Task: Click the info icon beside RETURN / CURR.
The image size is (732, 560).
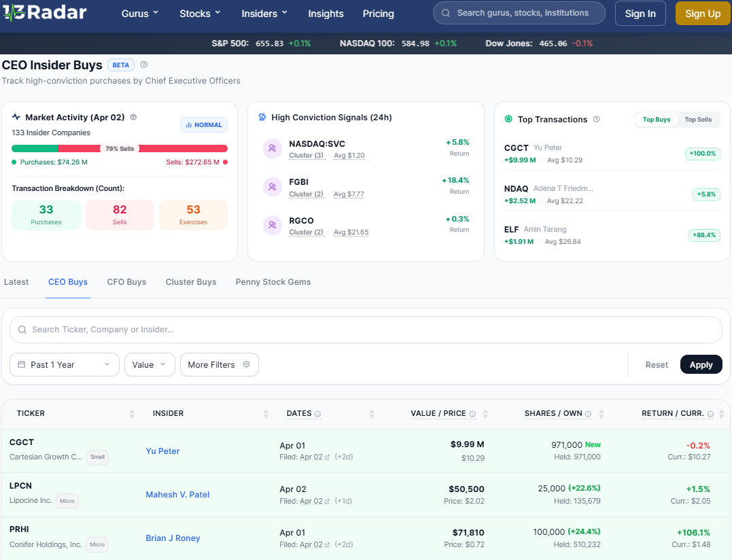Action: tap(710, 414)
